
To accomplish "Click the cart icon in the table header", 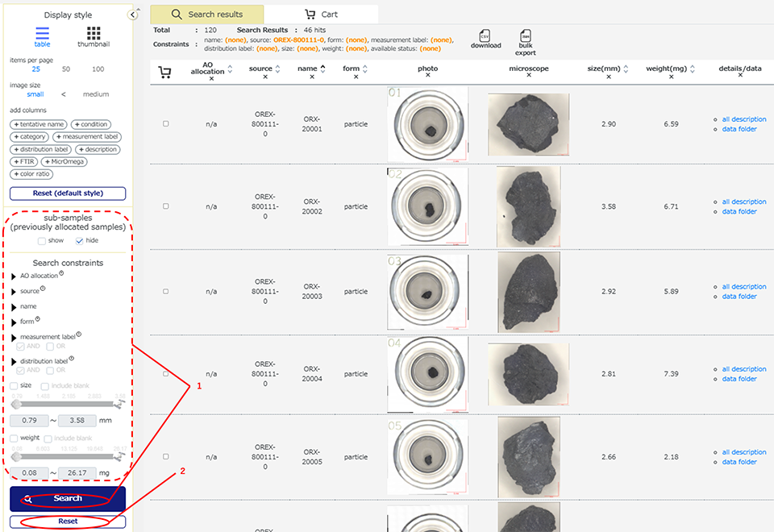I will pos(165,73).
